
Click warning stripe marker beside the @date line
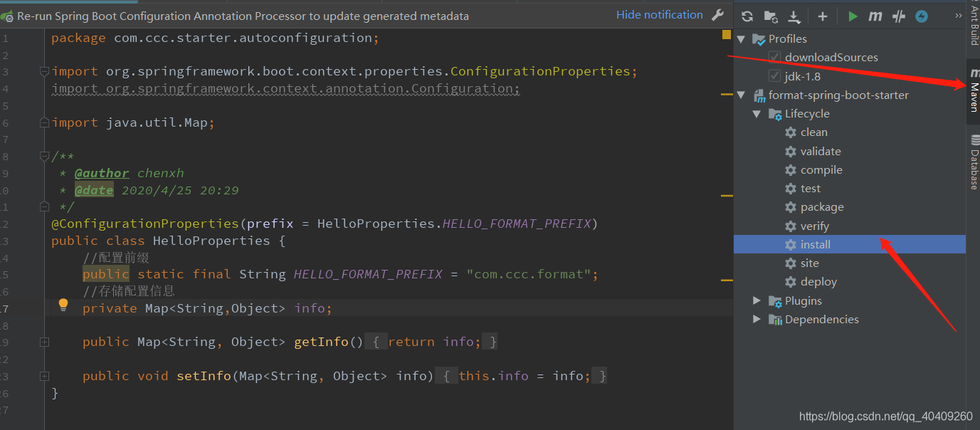click(x=727, y=194)
